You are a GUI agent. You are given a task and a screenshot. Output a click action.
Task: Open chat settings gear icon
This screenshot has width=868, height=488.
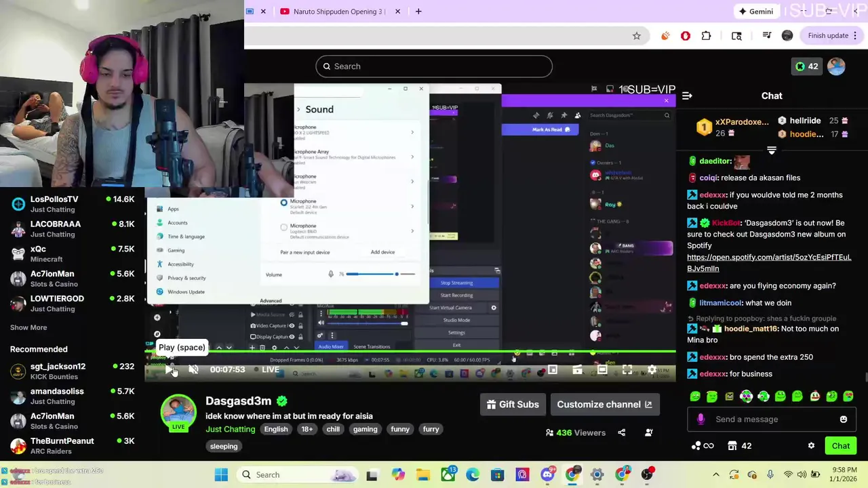(x=811, y=445)
